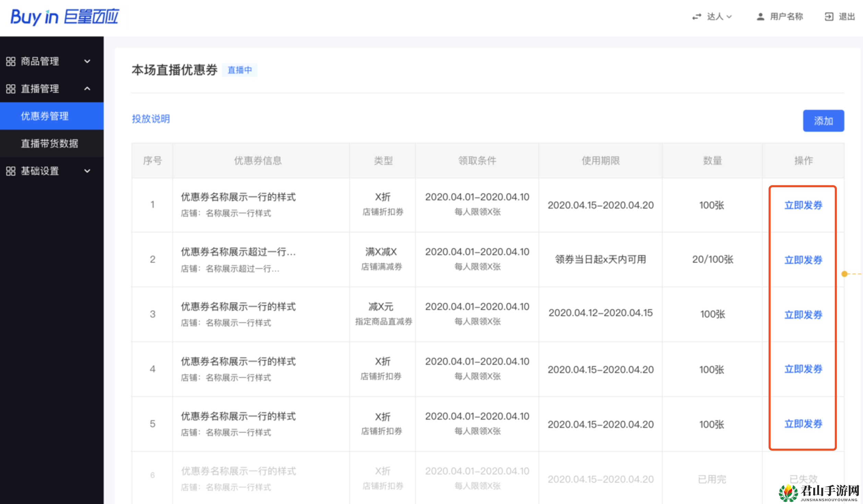Click the 直播中 status badge
The image size is (863, 504).
pyautogui.click(x=239, y=70)
